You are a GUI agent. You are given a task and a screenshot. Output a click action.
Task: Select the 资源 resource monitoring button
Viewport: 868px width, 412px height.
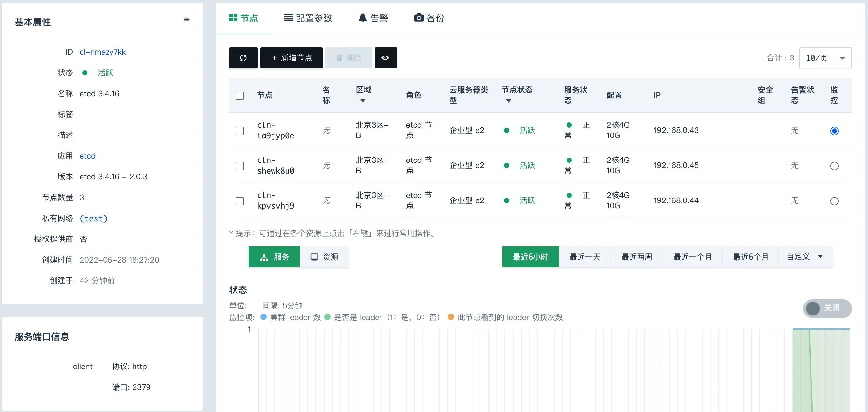pos(324,257)
